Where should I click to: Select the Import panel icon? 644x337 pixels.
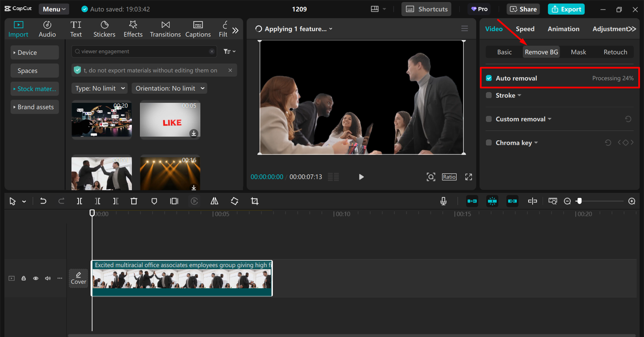[x=18, y=29]
